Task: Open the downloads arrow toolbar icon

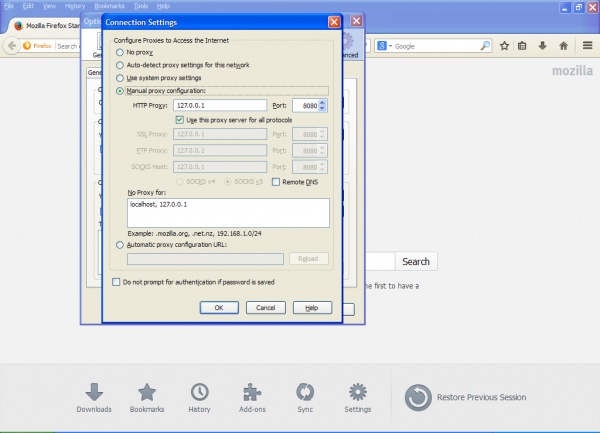Action: click(x=542, y=46)
